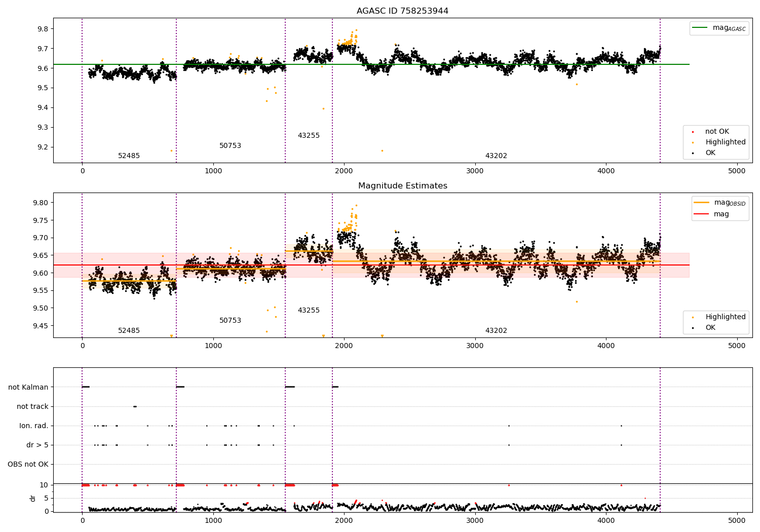Click OBSID label 43255 in top plot
Screen dimensions: 760x532
(x=309, y=136)
